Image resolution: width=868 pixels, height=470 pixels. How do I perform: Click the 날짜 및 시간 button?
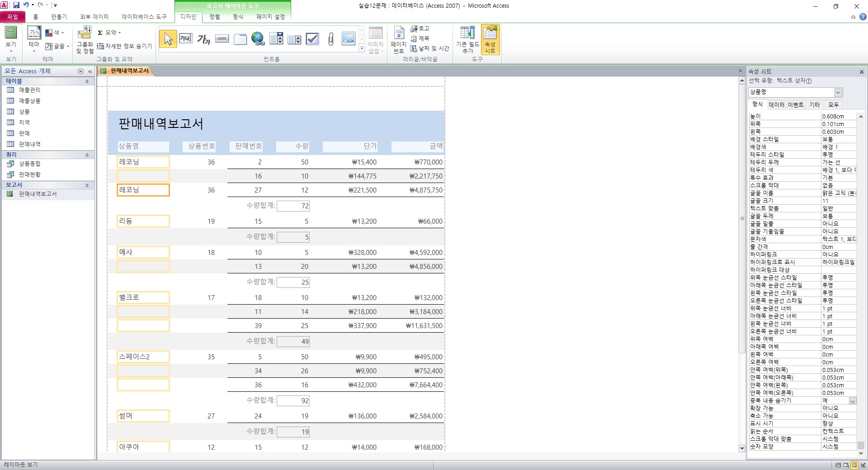click(x=429, y=48)
